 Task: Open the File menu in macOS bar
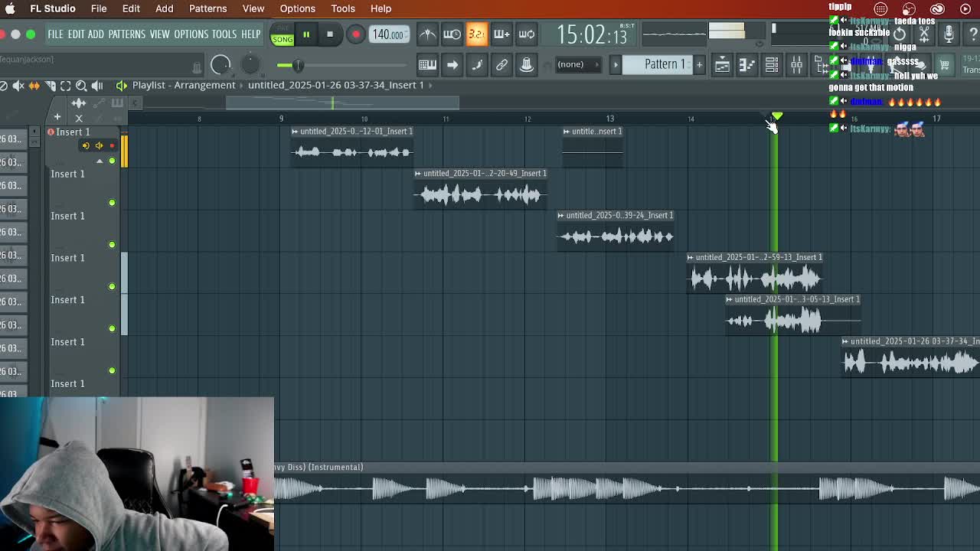[x=99, y=8]
